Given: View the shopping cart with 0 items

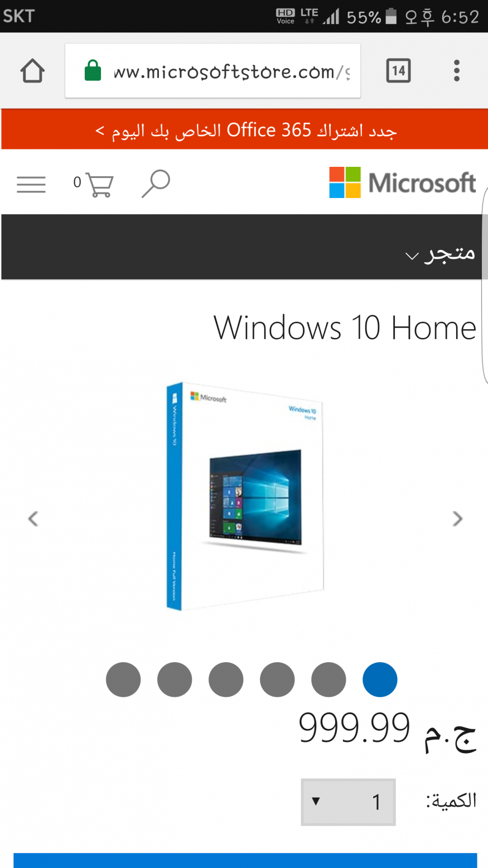Looking at the screenshot, I should click(x=94, y=184).
